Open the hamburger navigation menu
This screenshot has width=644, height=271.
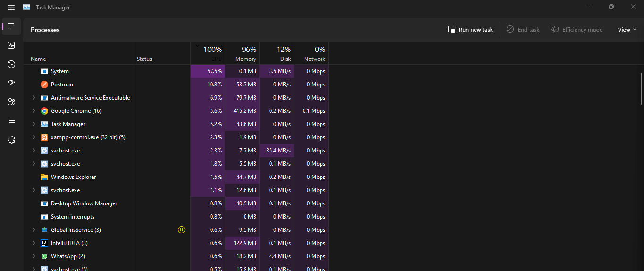point(11,8)
